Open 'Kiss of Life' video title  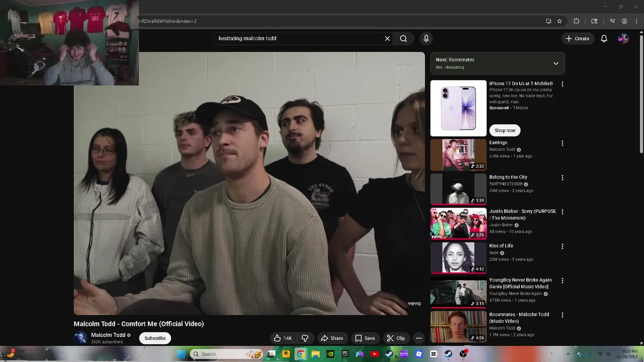pos(501,246)
